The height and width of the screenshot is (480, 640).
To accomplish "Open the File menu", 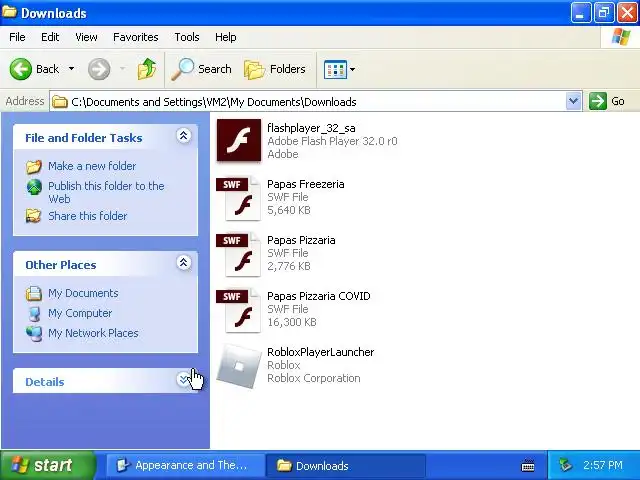I will point(17,37).
